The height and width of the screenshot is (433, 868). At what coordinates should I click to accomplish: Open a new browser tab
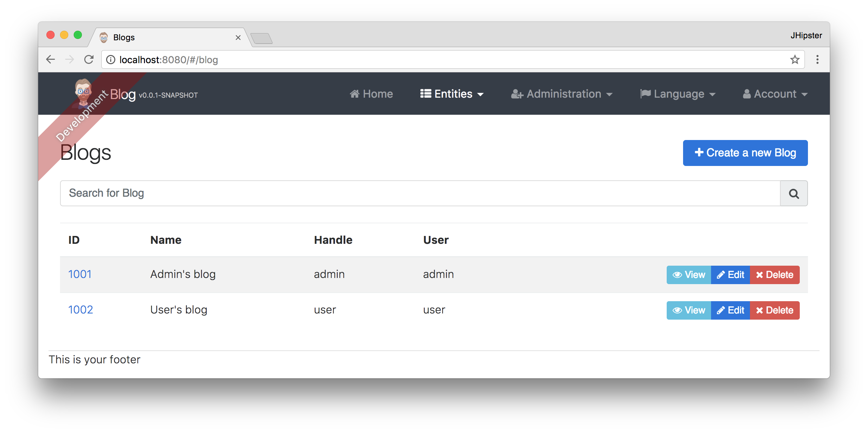click(x=261, y=38)
